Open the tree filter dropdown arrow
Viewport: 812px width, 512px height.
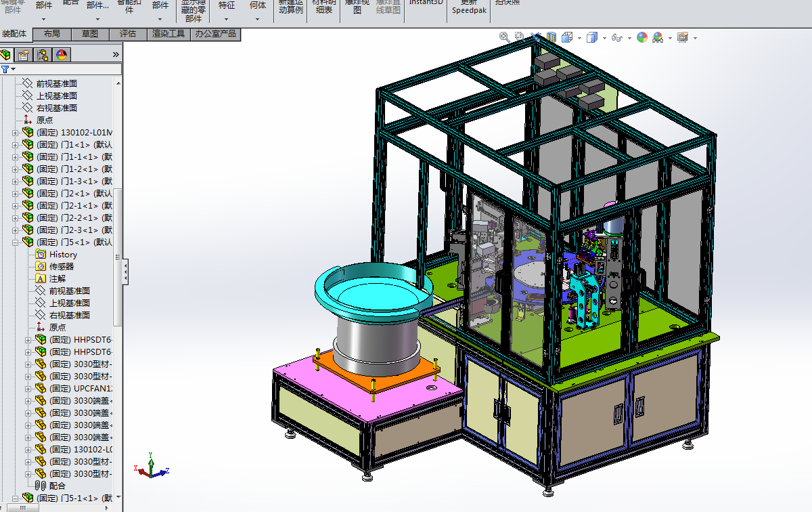tap(13, 69)
